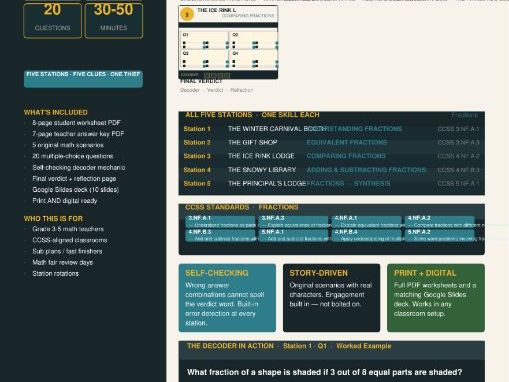The height and width of the screenshot is (382, 509).
Task: Click the 30-50 Minutes stat box
Action: [114, 20]
